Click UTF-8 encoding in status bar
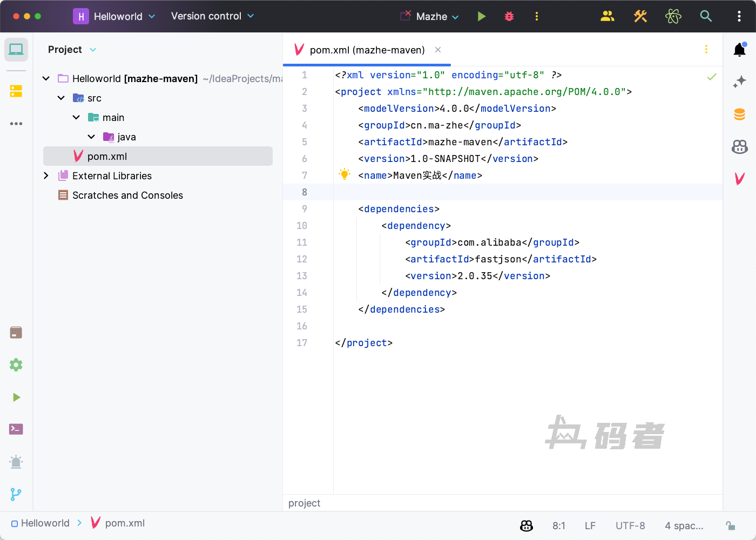The height and width of the screenshot is (540, 756). point(630,525)
